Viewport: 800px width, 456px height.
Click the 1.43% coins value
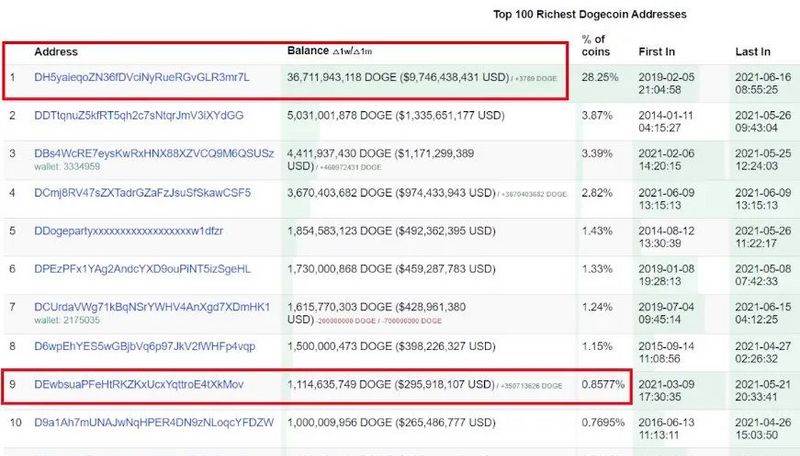pos(597,231)
